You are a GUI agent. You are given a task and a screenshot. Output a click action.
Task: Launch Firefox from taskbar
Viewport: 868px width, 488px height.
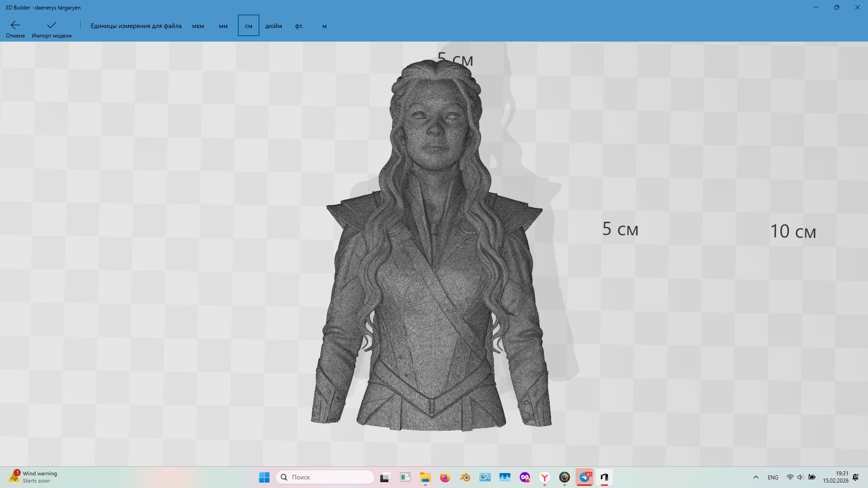click(x=445, y=477)
